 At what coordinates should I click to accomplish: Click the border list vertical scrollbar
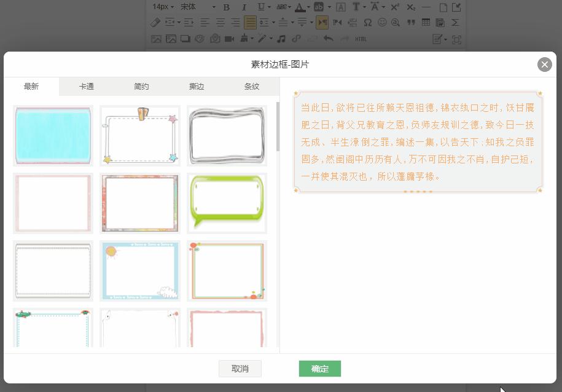pyautogui.click(x=278, y=126)
